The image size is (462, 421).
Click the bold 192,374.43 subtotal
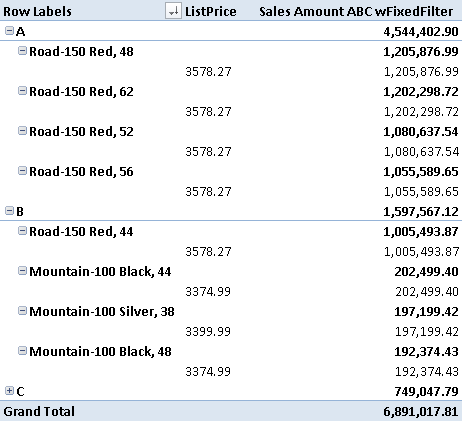(x=427, y=352)
